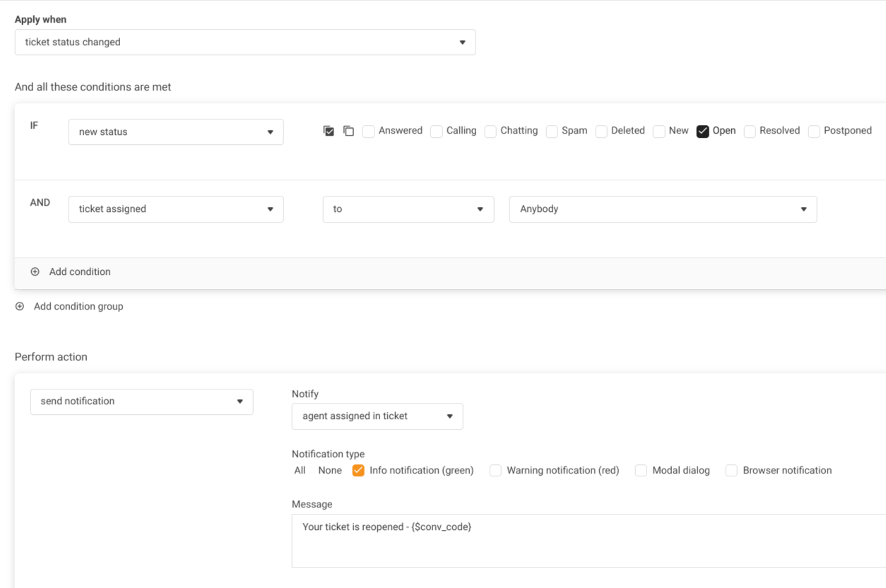Enable the Answered status checkbox
The width and height of the screenshot is (886, 588).
tap(369, 131)
